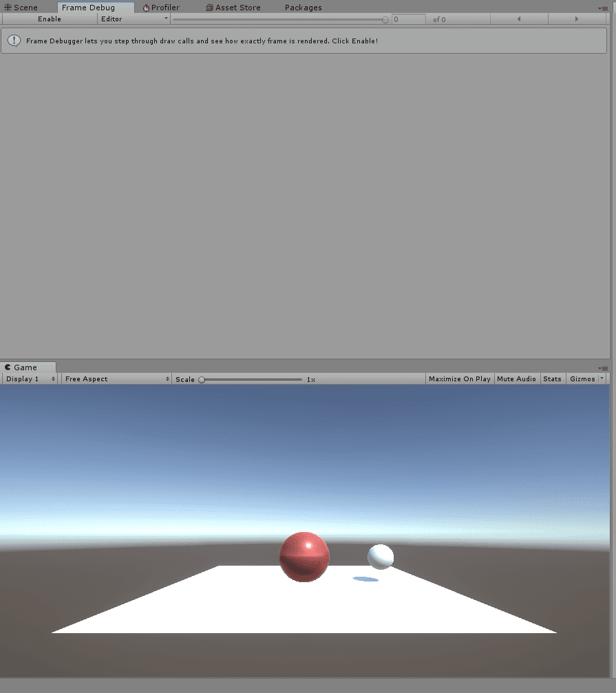Switch to the Profiler tab
The image size is (616, 693).
click(162, 7)
